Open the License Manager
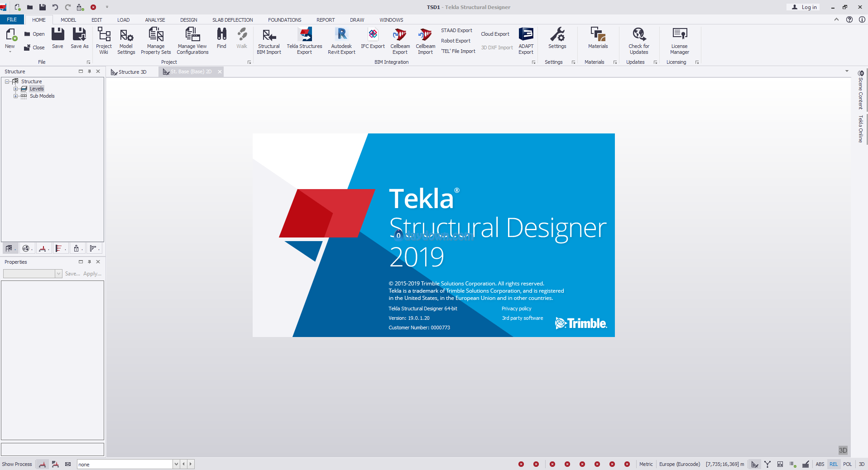The width and height of the screenshot is (868, 470). [680, 40]
